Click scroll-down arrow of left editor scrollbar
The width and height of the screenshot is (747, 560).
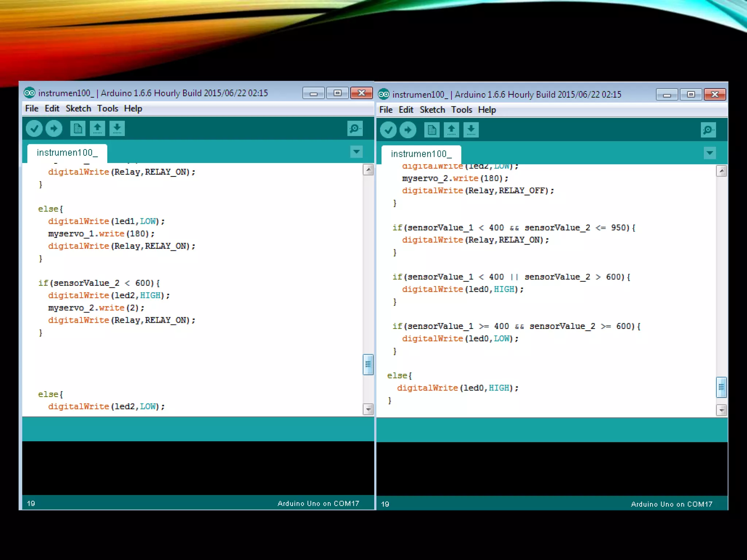coord(368,409)
